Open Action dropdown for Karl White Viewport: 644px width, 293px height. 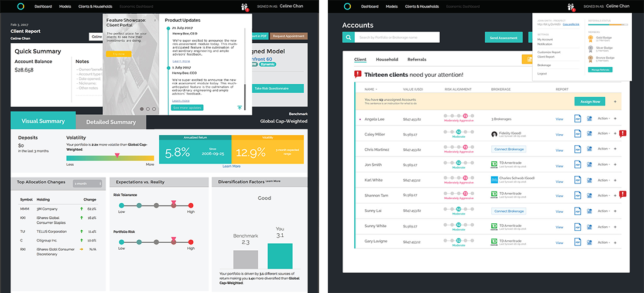[604, 179]
